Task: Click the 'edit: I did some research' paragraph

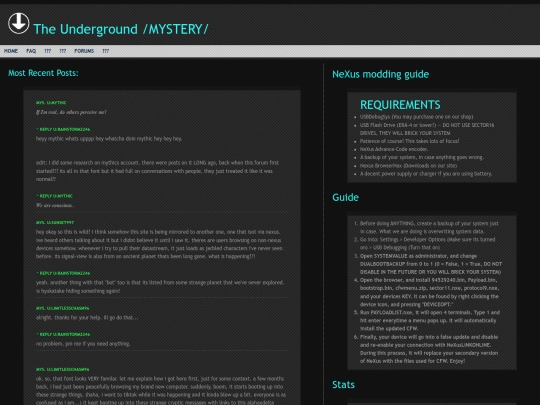Action: point(158,171)
